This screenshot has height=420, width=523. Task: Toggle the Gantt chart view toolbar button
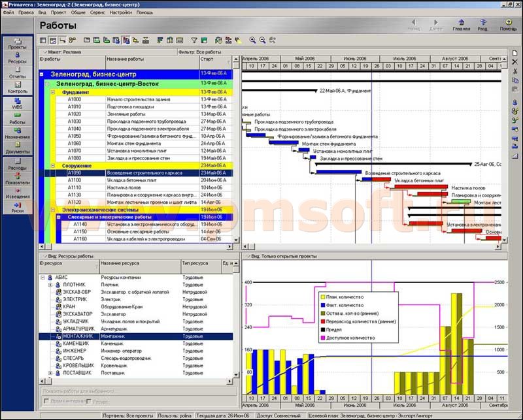tap(53, 40)
